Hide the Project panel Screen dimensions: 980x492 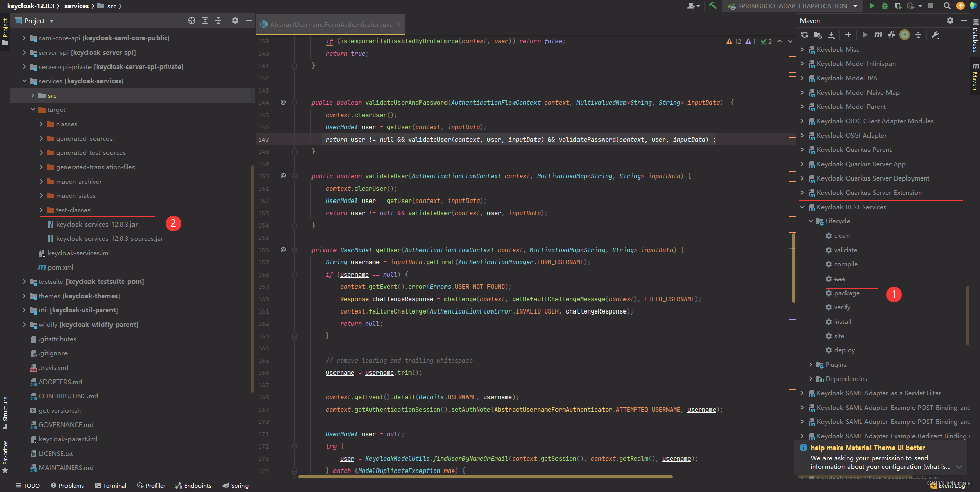[x=249, y=20]
